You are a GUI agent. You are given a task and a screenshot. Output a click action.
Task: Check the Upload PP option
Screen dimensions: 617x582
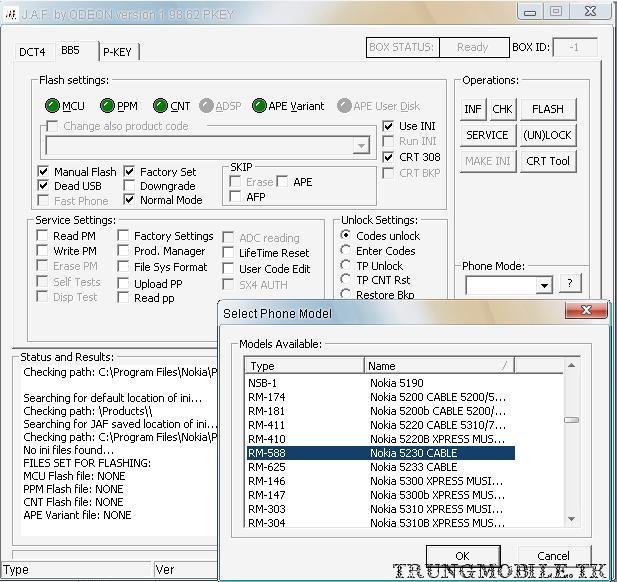pyautogui.click(x=123, y=283)
